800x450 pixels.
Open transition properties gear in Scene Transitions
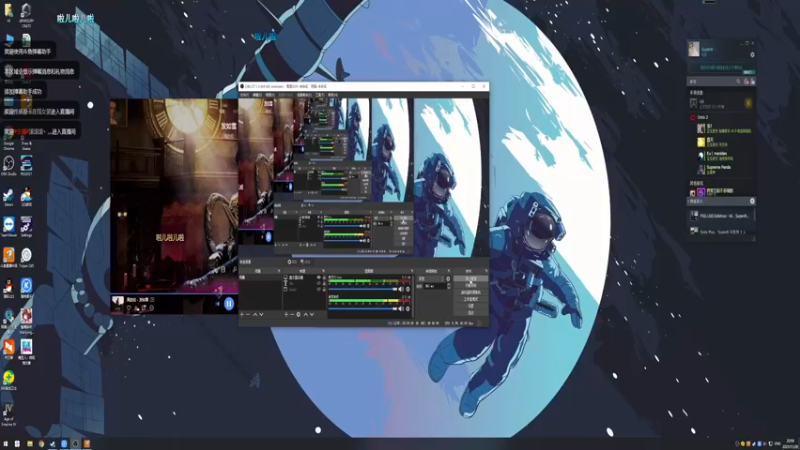448,279
